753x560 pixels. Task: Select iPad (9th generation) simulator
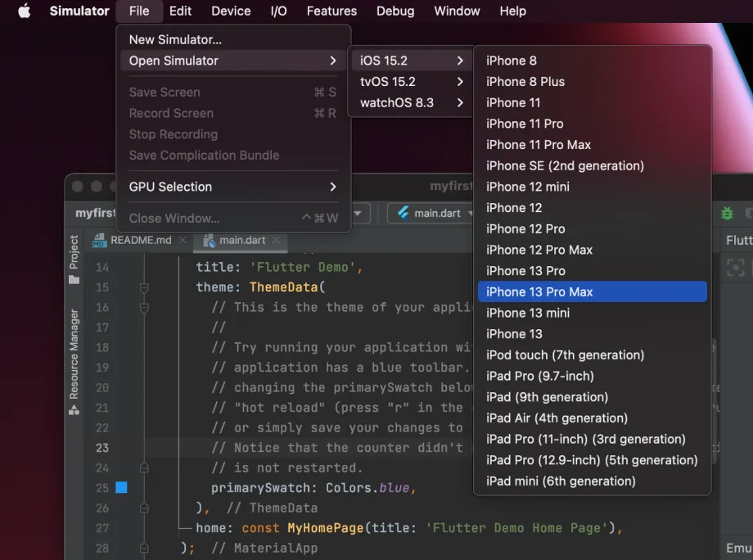tap(592, 397)
